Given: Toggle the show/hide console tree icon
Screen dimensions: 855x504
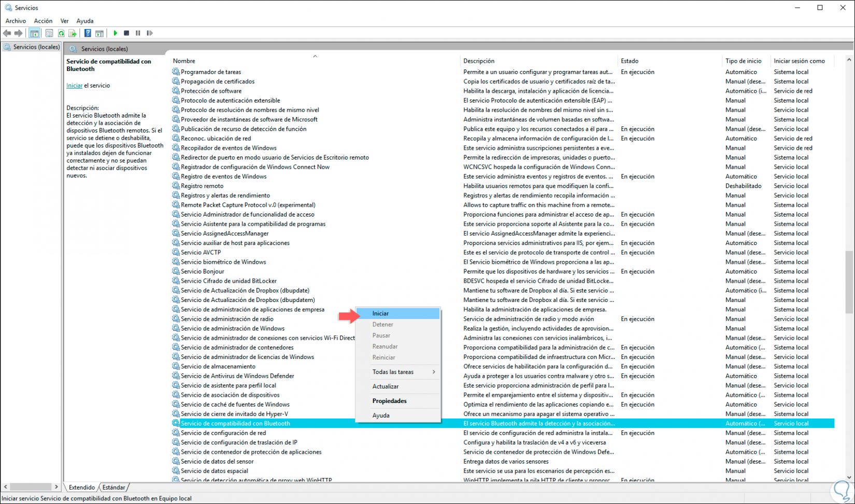Looking at the screenshot, I should (x=34, y=33).
